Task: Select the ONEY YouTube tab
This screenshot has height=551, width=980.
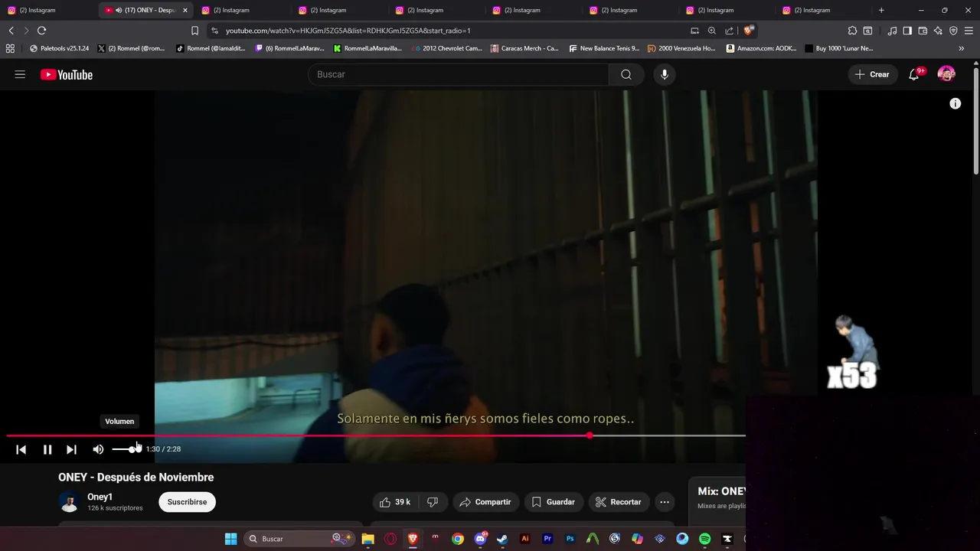Action: (145, 10)
